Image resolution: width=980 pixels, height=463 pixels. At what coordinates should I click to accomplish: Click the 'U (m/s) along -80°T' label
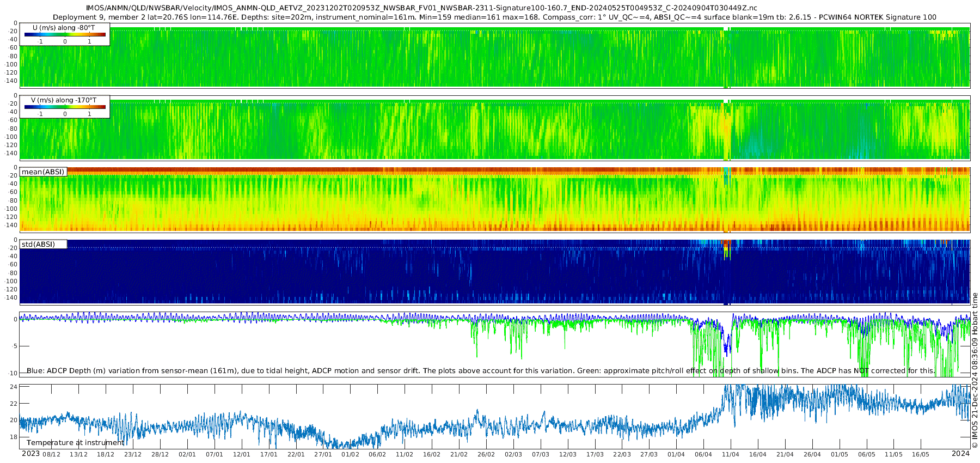click(x=64, y=28)
